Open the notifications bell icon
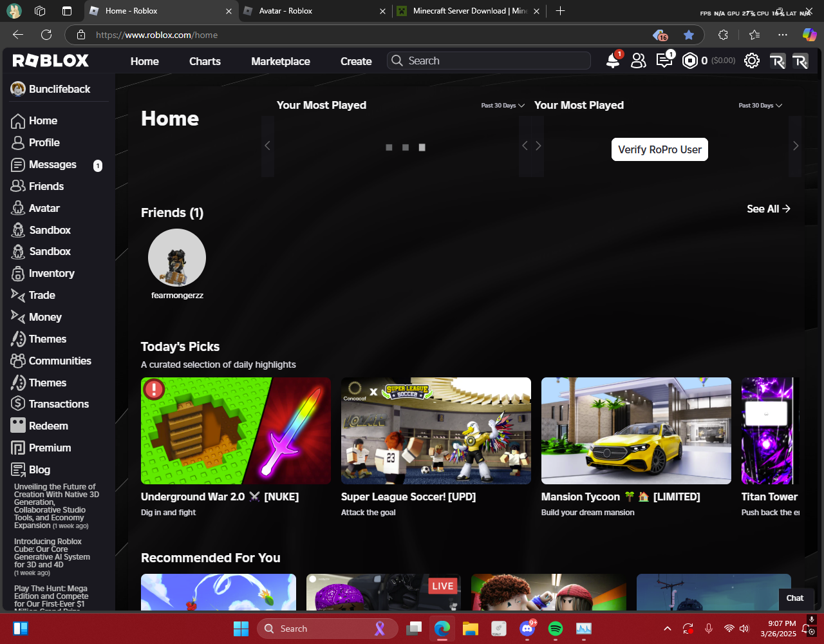The image size is (824, 644). 613,61
